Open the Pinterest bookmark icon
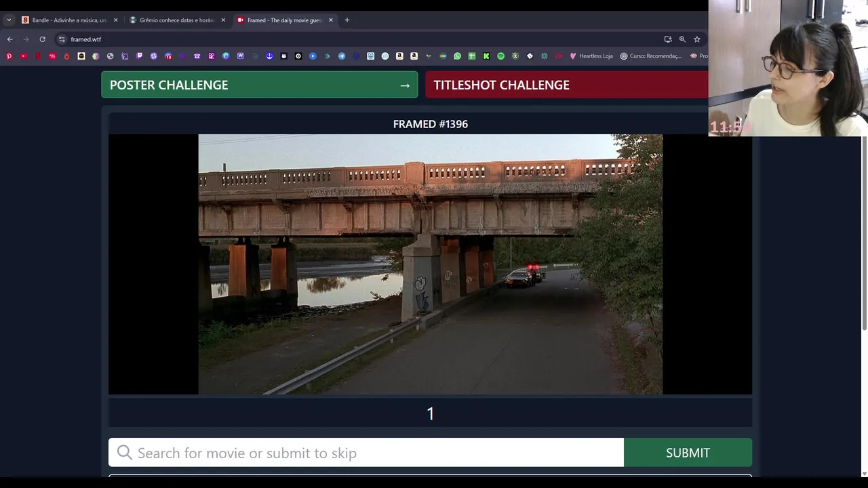The height and width of the screenshot is (488, 868). [x=9, y=56]
